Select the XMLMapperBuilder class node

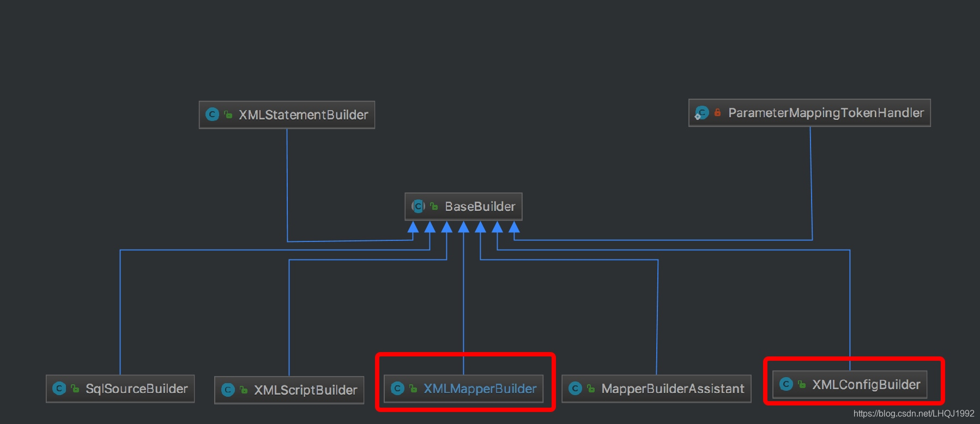pyautogui.click(x=463, y=389)
